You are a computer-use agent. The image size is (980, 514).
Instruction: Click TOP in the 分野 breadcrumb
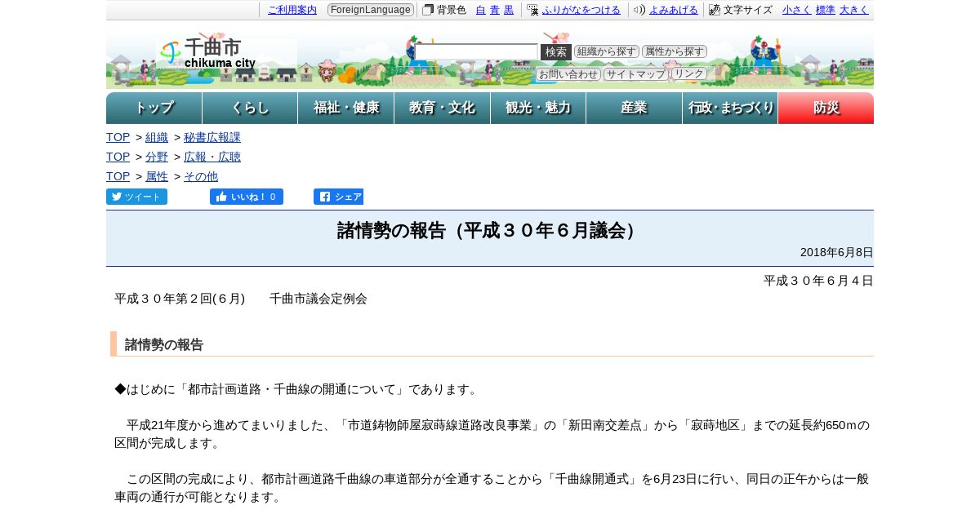118,157
